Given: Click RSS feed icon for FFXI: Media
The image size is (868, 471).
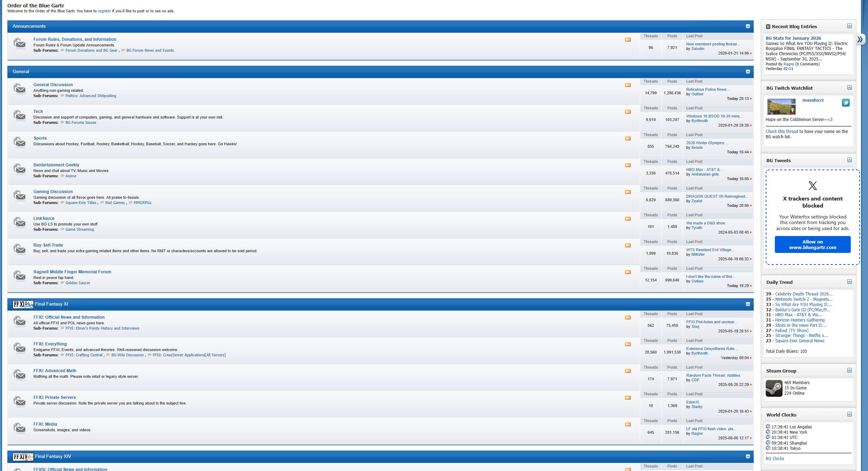Looking at the screenshot, I should pyautogui.click(x=628, y=425).
